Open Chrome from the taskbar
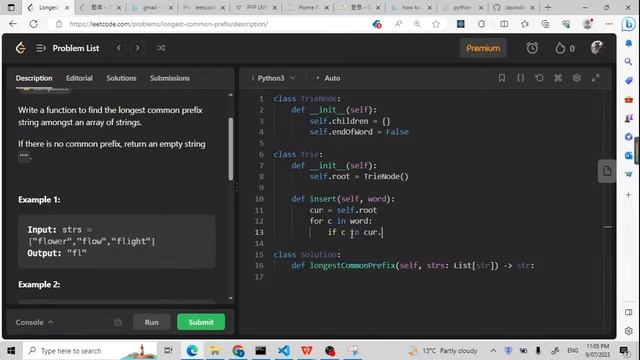640x360 pixels. tap(238, 351)
